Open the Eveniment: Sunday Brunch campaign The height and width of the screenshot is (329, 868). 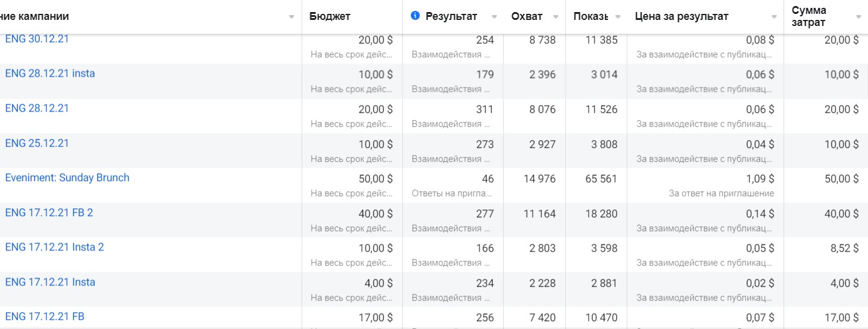67,177
